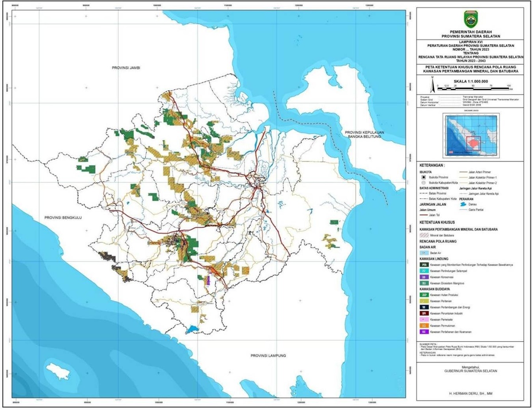532x410 pixels.
Task: Click the Ibukota Provinsi legend symbol
Action: [425, 176]
